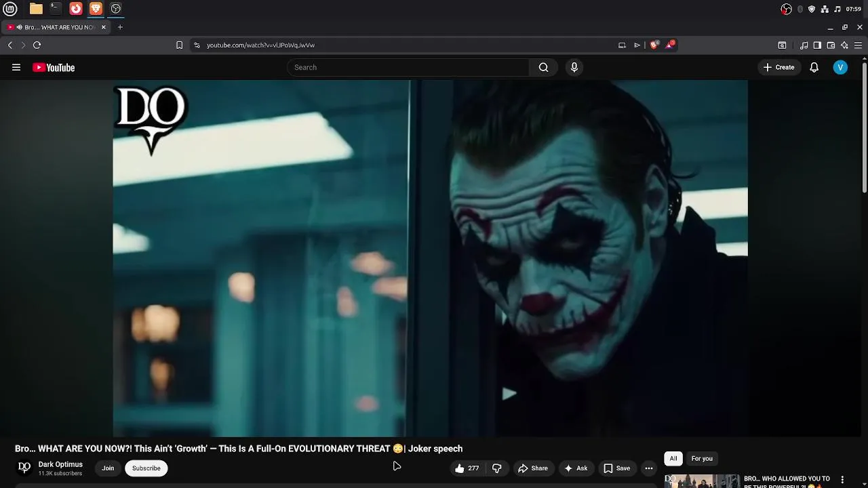Subscribe to Dark Optimus channel

(146, 468)
